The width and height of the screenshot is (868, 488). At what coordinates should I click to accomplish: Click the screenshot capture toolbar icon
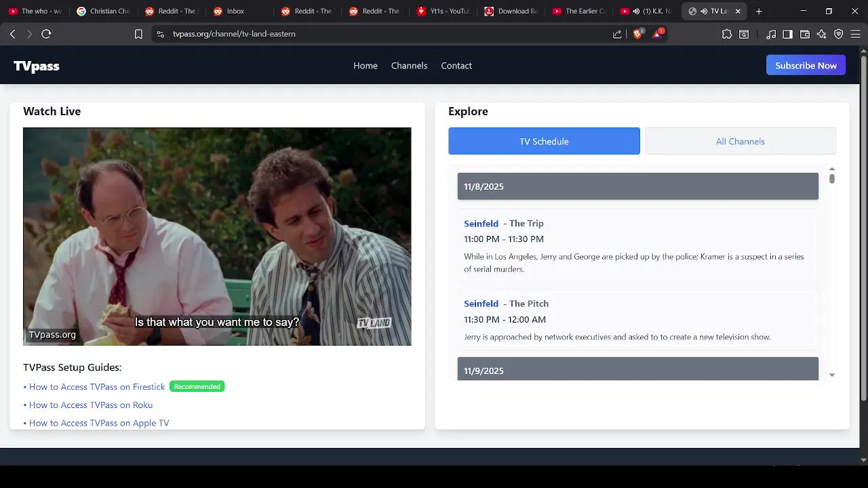(744, 34)
